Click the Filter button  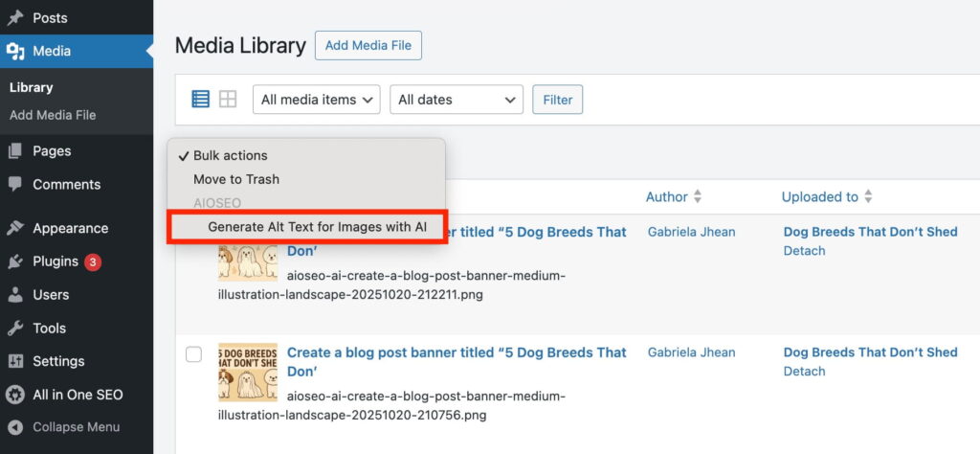(557, 100)
